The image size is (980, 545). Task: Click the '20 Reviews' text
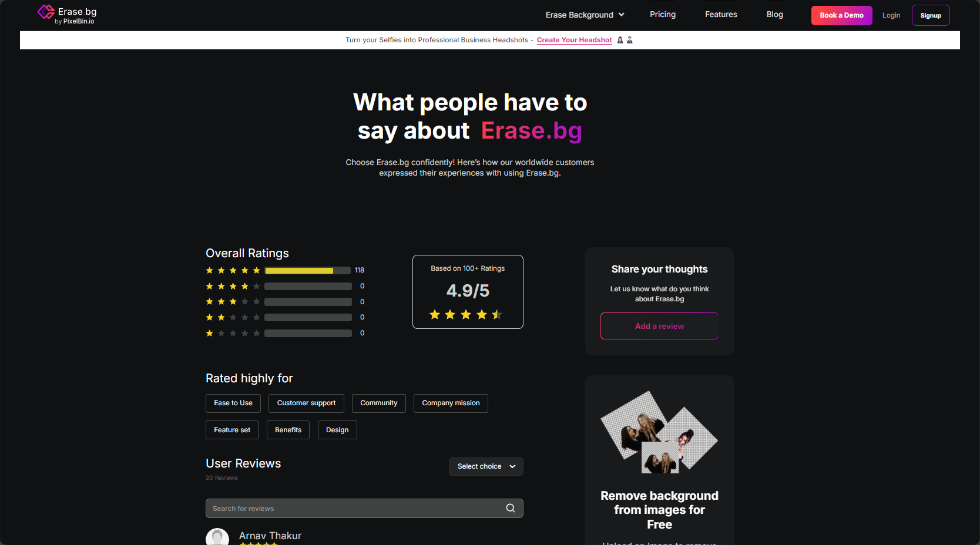(221, 478)
